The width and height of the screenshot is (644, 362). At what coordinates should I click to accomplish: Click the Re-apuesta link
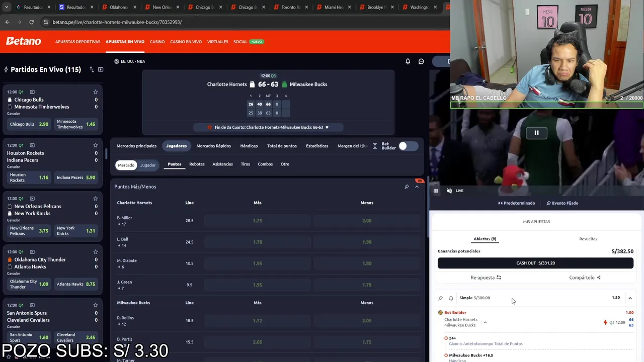486,278
